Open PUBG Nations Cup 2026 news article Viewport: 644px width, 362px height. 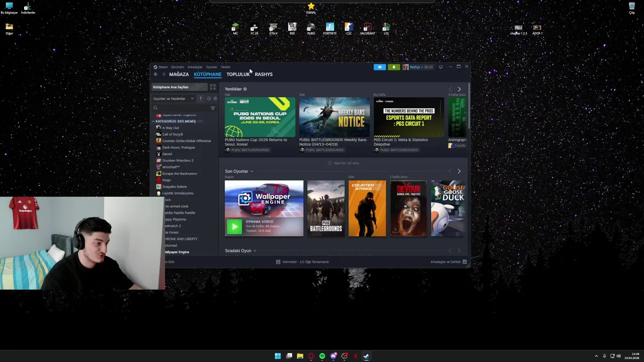pos(260,125)
